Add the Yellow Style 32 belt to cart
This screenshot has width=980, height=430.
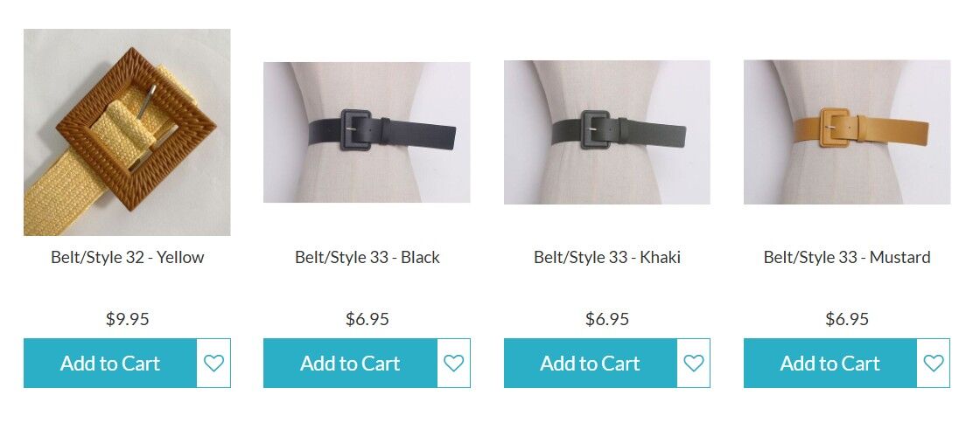tap(110, 364)
